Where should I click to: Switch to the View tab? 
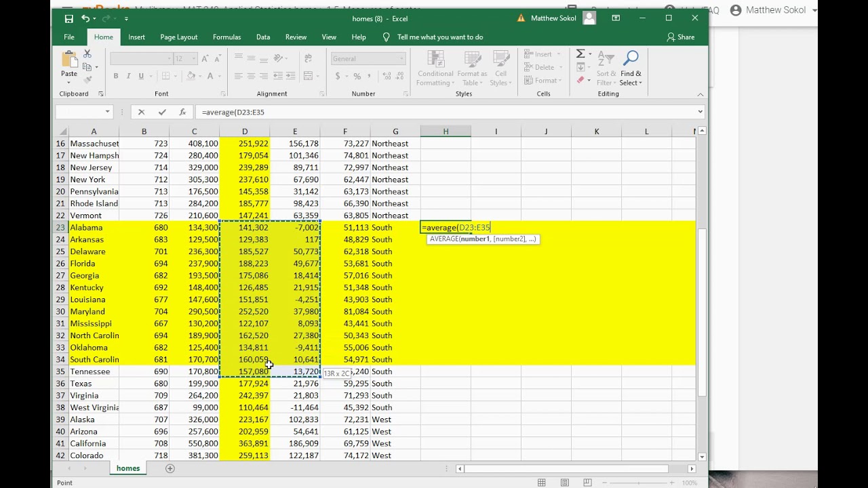coord(329,37)
